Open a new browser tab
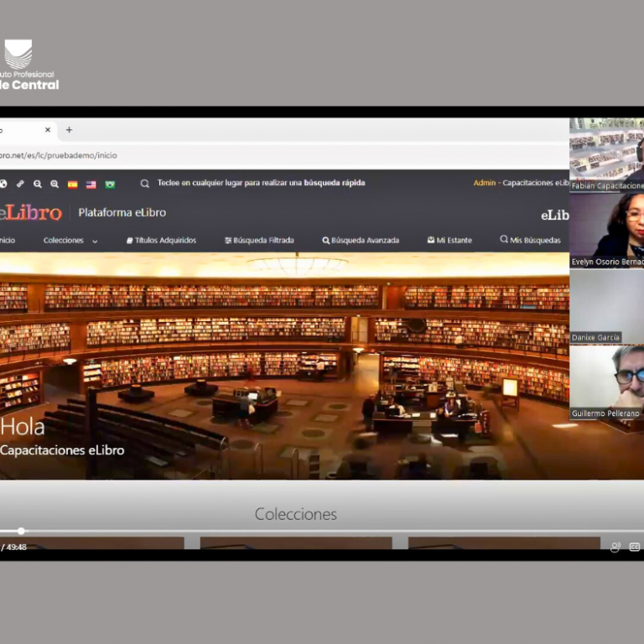Screen dimensions: 644x644 (x=69, y=130)
